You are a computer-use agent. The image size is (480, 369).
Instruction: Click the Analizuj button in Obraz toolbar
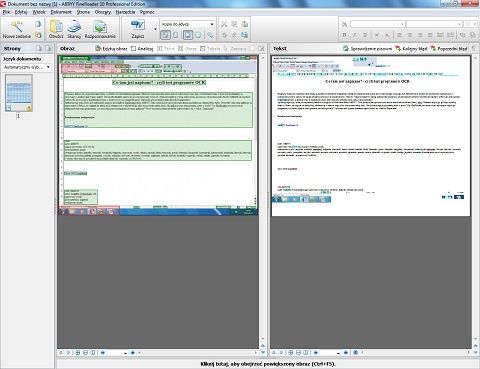(x=142, y=48)
